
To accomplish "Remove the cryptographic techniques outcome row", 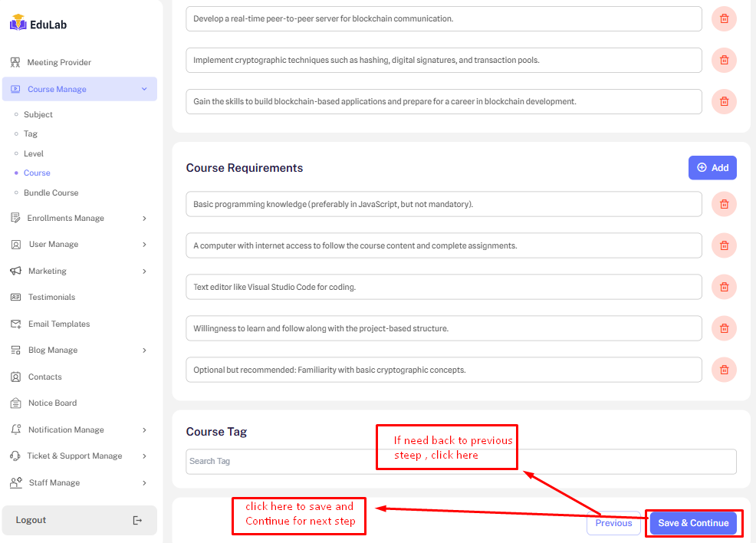I will [x=724, y=60].
